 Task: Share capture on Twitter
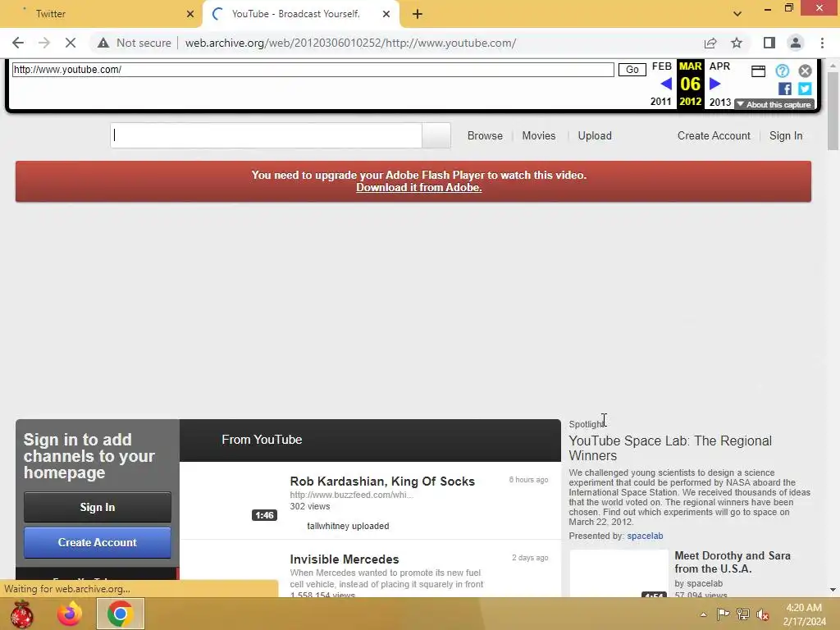805,89
